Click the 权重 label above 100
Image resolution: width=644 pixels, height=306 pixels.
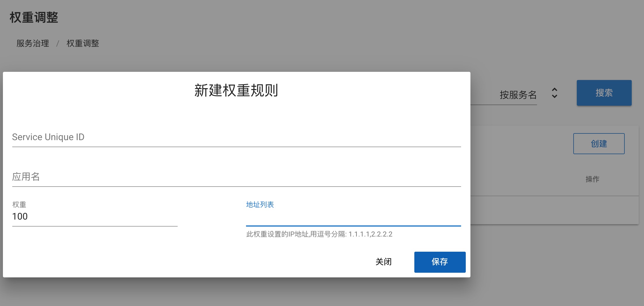pos(19,205)
